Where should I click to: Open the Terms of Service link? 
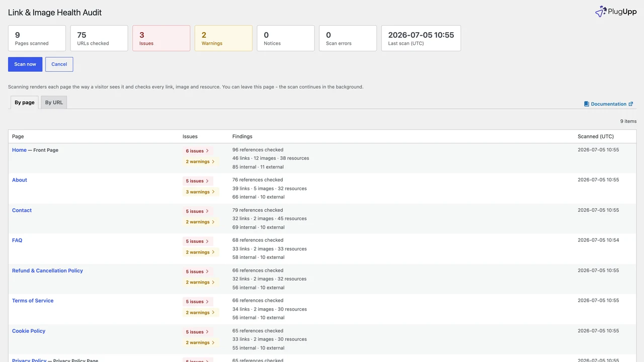(x=33, y=301)
